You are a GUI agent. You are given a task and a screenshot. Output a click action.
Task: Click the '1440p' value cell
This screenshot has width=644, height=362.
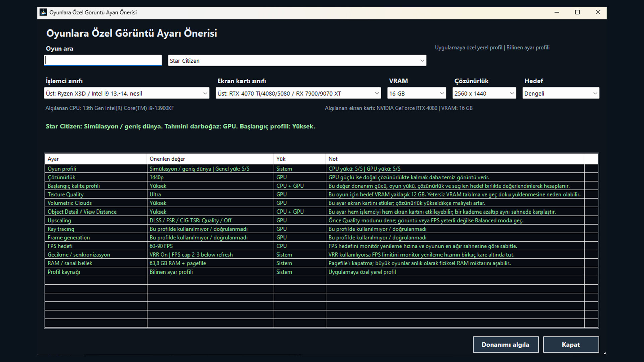pyautogui.click(x=210, y=177)
